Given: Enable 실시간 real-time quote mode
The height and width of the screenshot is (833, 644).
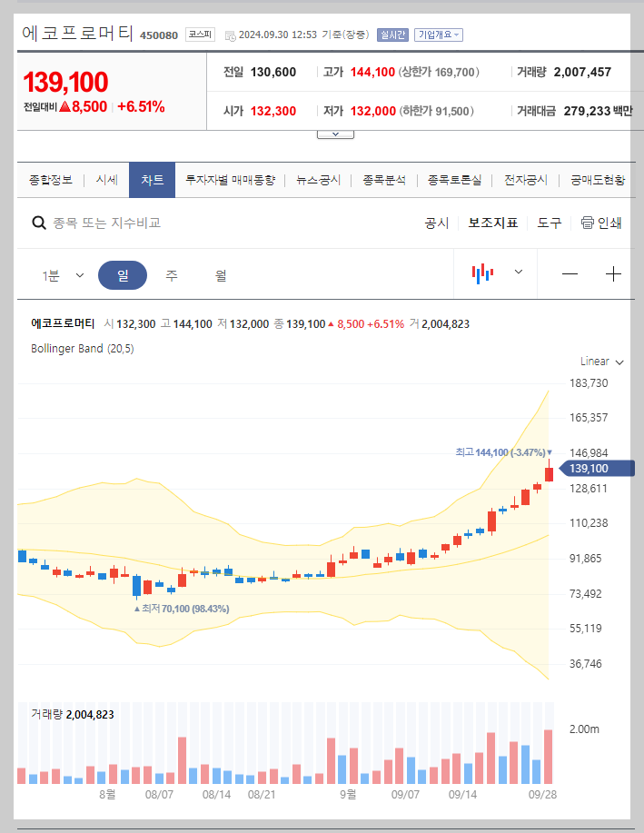Looking at the screenshot, I should [392, 34].
